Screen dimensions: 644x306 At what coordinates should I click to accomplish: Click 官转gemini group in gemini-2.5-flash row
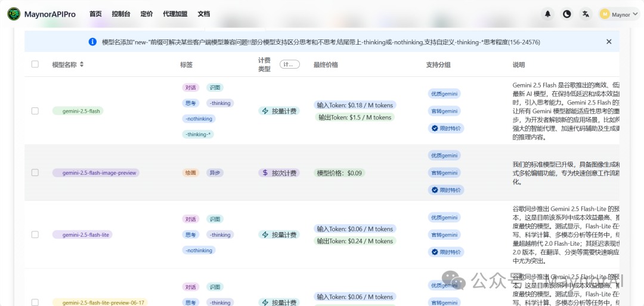pos(444,111)
